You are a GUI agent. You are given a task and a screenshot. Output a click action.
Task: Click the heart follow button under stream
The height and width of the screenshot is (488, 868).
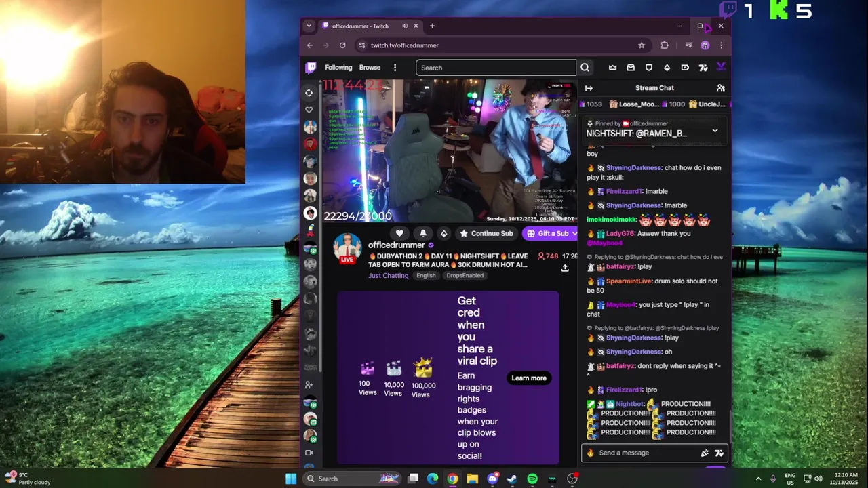point(399,233)
